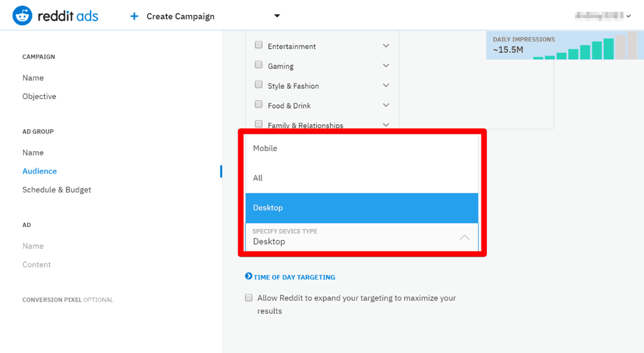Viewport: 644px width, 353px height.
Task: Click the Reddit alien logo icon
Action: point(22,16)
